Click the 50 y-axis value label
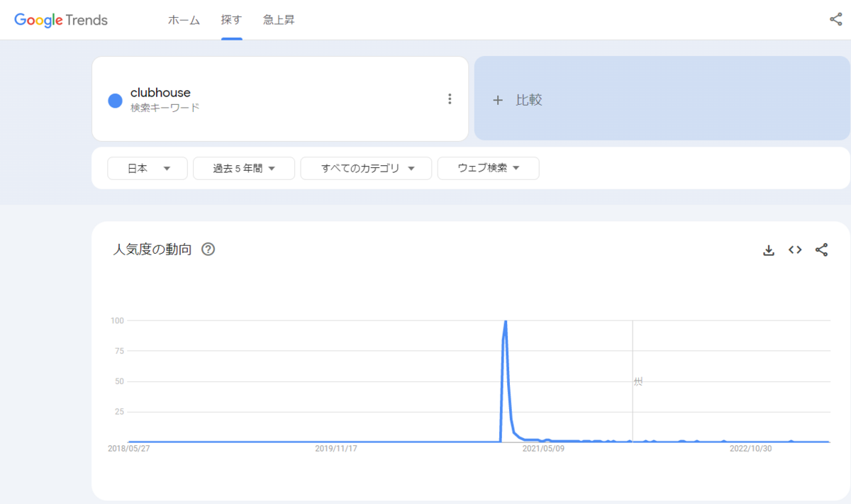Screen dimensions: 851x504 120,381
